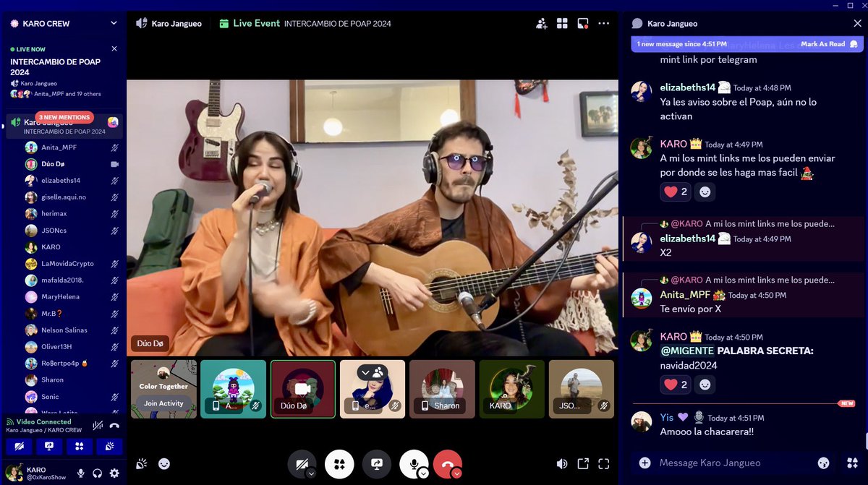Viewport: 868px width, 485px height.
Task: Open emoji reactions smiley below video
Action: pos(164,464)
